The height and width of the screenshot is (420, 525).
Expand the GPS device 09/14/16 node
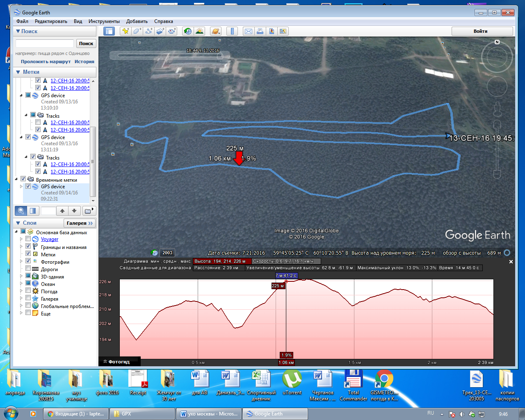click(x=21, y=186)
